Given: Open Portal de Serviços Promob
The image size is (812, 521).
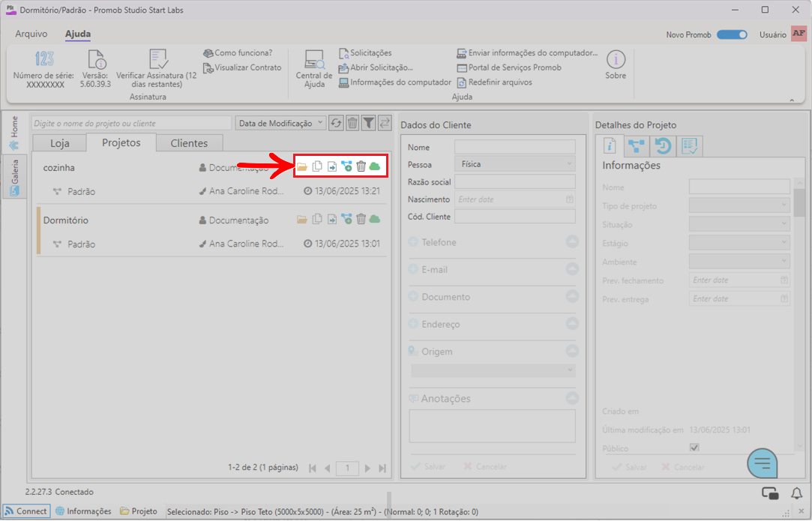Looking at the screenshot, I should tap(509, 67).
